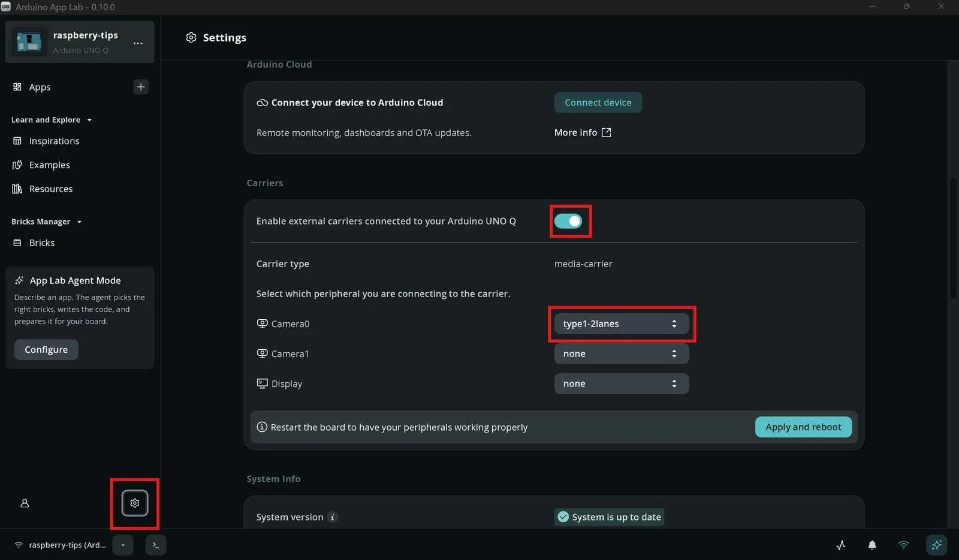959x560 pixels.
Task: Click the raspberry-tips board thumbnail
Action: [x=29, y=42]
